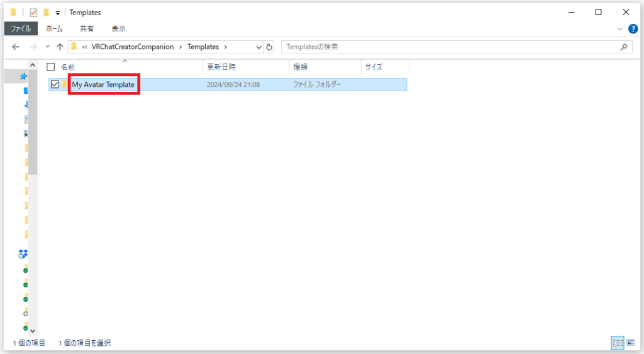The width and height of the screenshot is (644, 354).
Task: Go up one folder level
Action: click(x=60, y=47)
